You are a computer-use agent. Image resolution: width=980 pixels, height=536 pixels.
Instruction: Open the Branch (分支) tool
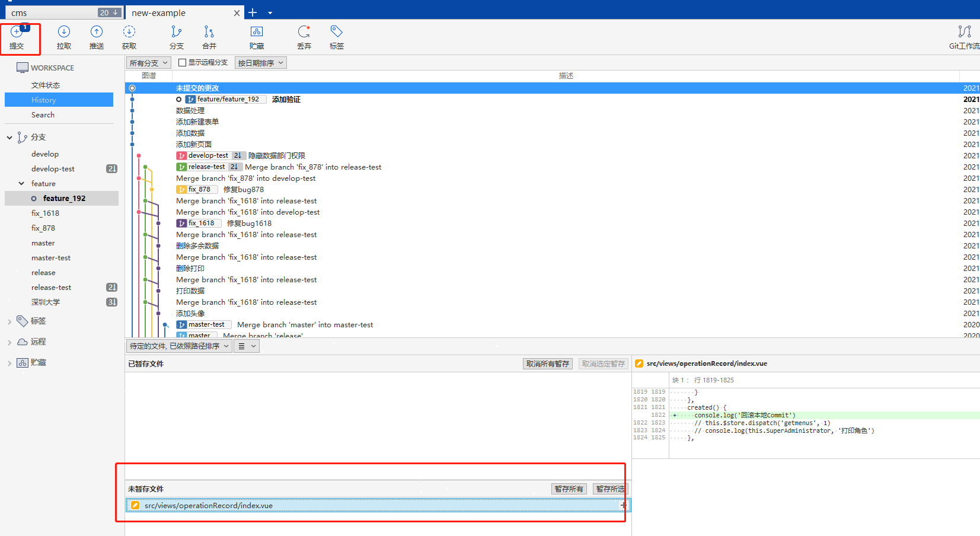(x=176, y=37)
